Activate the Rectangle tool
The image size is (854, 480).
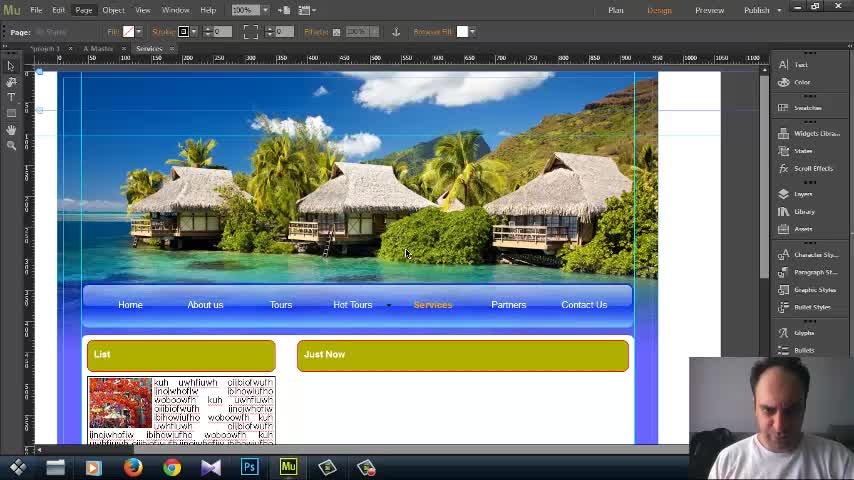[x=11, y=114]
